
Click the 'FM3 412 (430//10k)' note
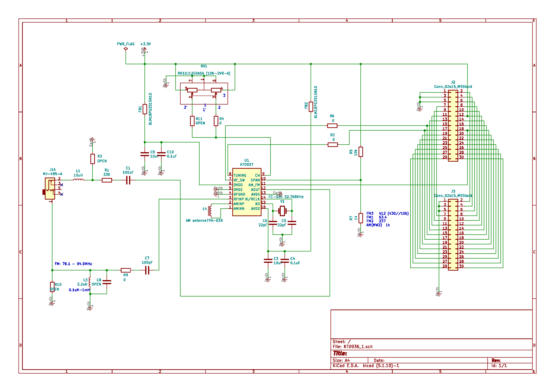388,213
